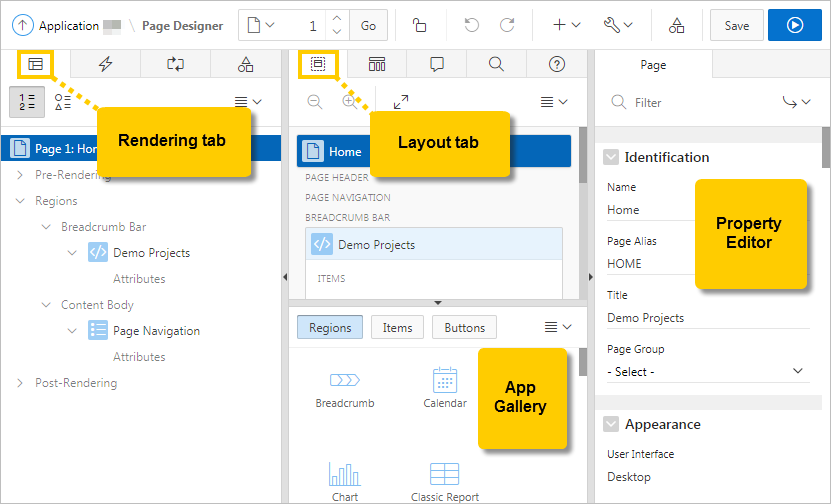Image resolution: width=831 pixels, height=504 pixels.
Task: Expand the Post-Rendering node
Action: [20, 383]
